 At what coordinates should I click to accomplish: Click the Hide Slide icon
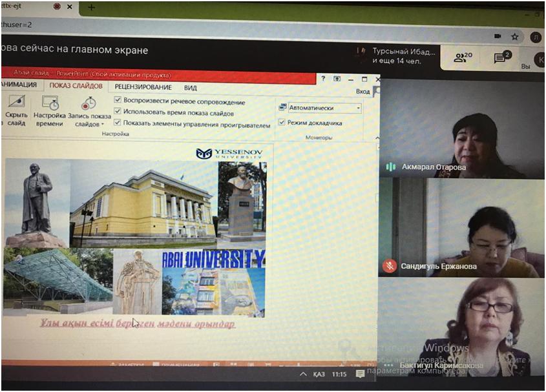[16, 103]
